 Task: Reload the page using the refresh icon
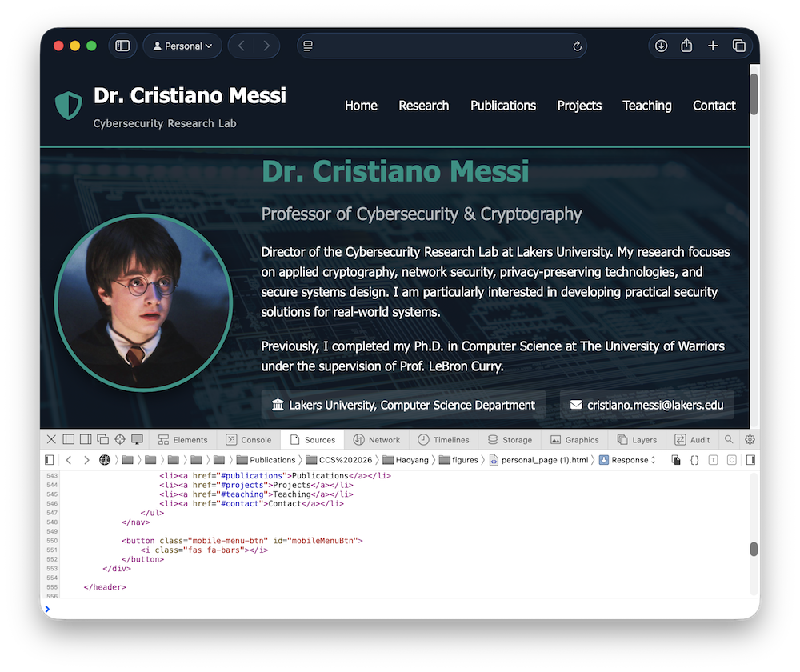click(x=577, y=46)
